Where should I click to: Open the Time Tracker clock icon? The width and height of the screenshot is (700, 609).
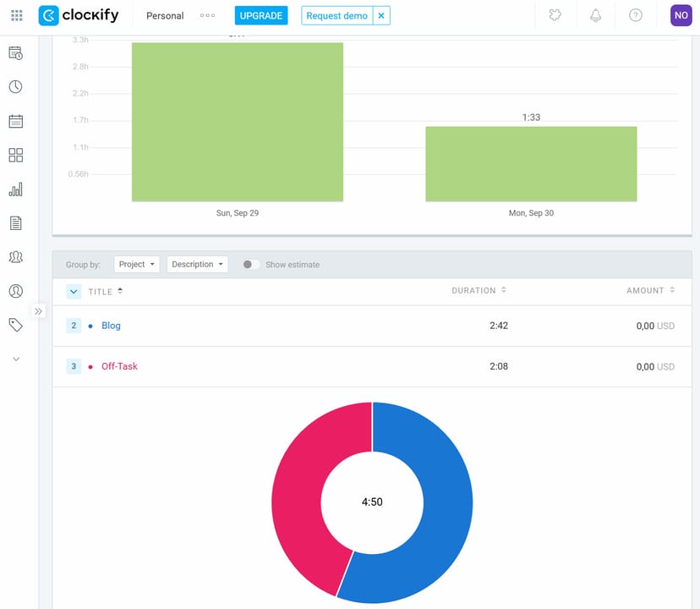coord(15,87)
